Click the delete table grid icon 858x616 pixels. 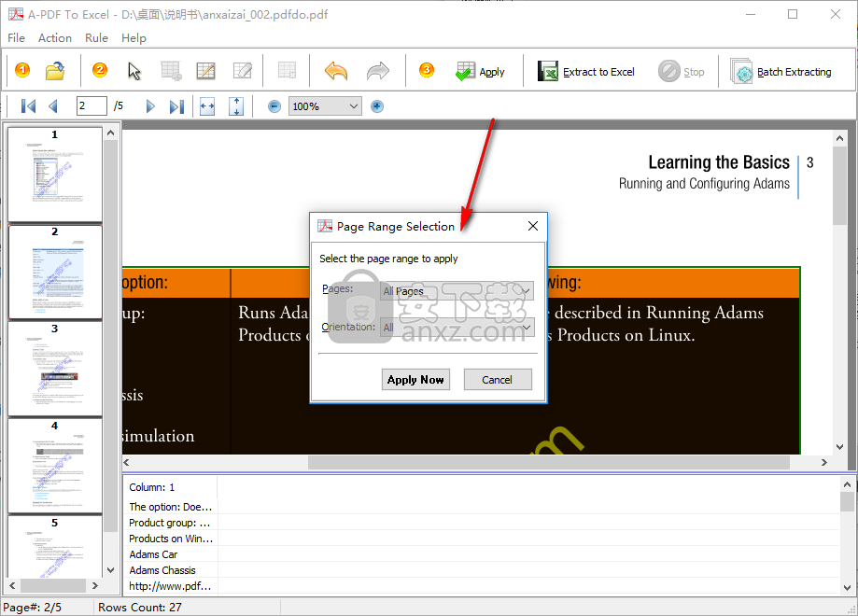click(288, 71)
